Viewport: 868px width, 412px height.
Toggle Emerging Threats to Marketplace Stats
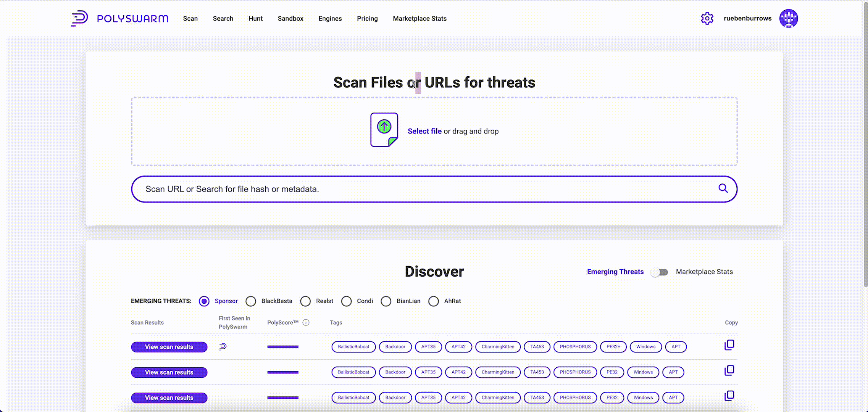tap(660, 272)
